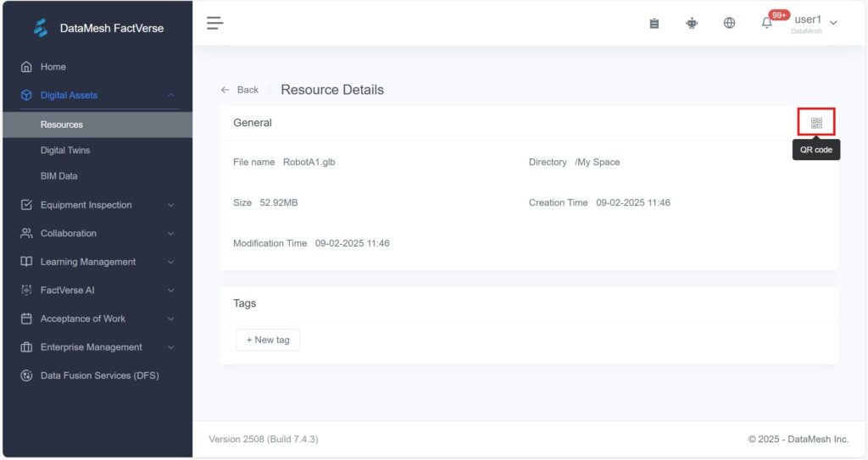Click the DataMesh FactVerse logo
868x460 pixels.
[42, 28]
